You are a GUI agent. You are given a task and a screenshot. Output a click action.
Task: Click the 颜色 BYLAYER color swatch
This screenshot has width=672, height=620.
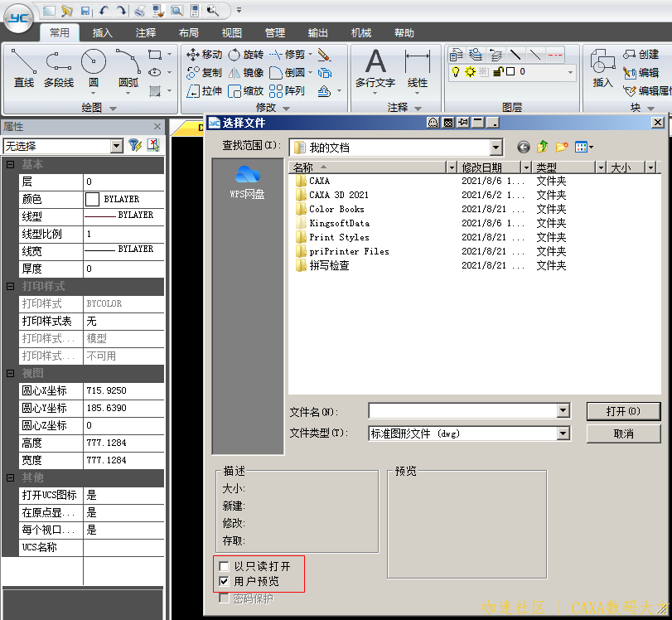pos(93,200)
